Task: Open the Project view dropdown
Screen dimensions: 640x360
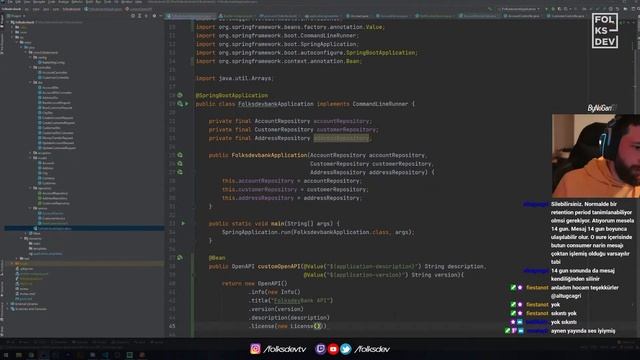Action: (17, 16)
